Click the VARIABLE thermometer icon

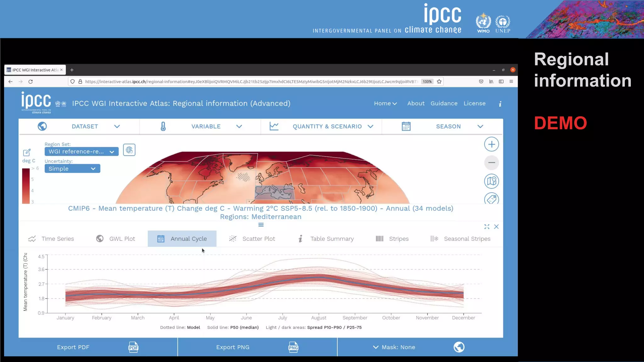(163, 126)
